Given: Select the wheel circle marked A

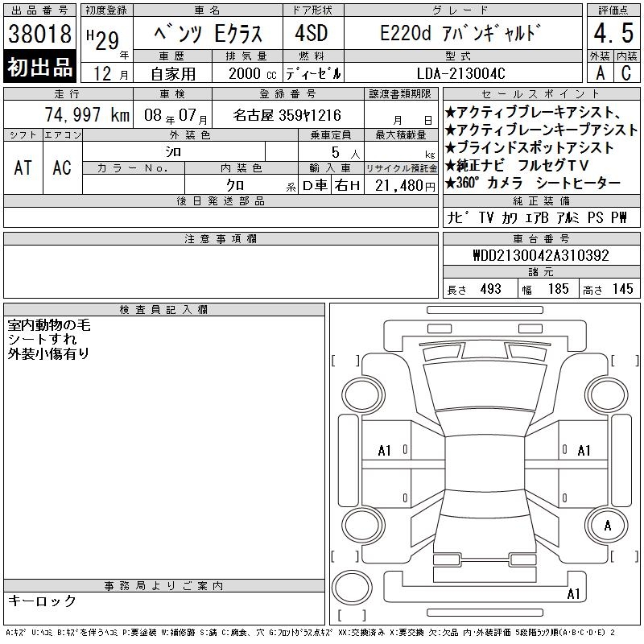Looking at the screenshot, I should point(608,525).
